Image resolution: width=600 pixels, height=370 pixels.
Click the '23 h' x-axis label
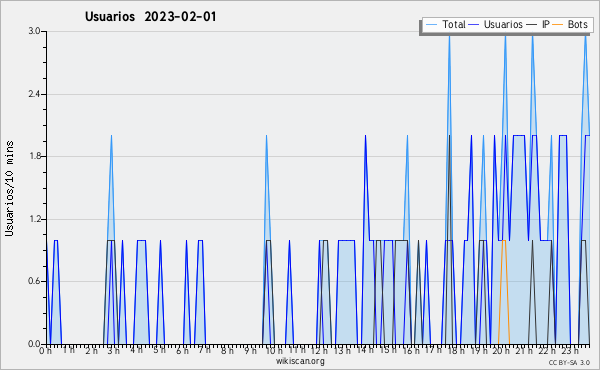(570, 351)
